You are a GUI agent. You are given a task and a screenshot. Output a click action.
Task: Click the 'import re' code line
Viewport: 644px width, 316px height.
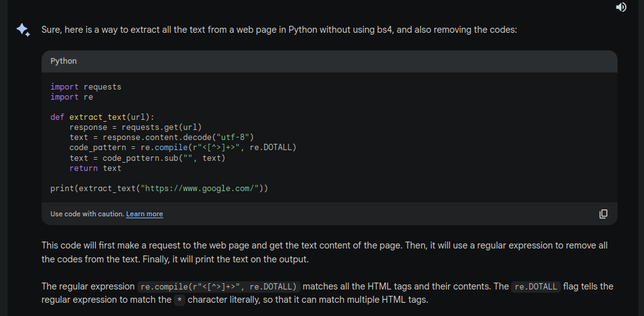(x=72, y=97)
